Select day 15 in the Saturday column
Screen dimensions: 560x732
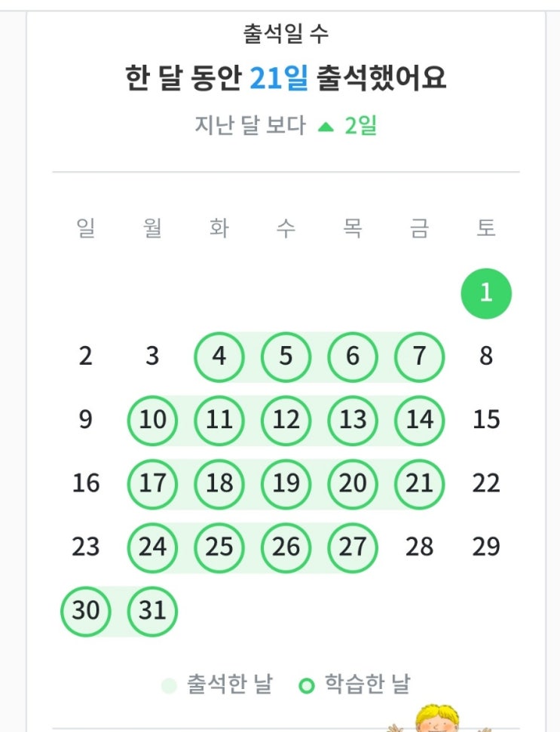click(x=486, y=419)
